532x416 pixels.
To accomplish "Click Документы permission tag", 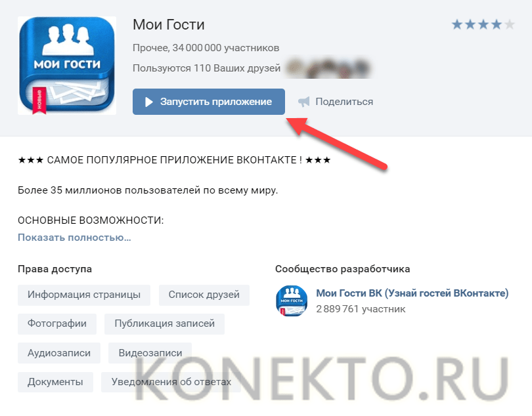I will click(55, 382).
